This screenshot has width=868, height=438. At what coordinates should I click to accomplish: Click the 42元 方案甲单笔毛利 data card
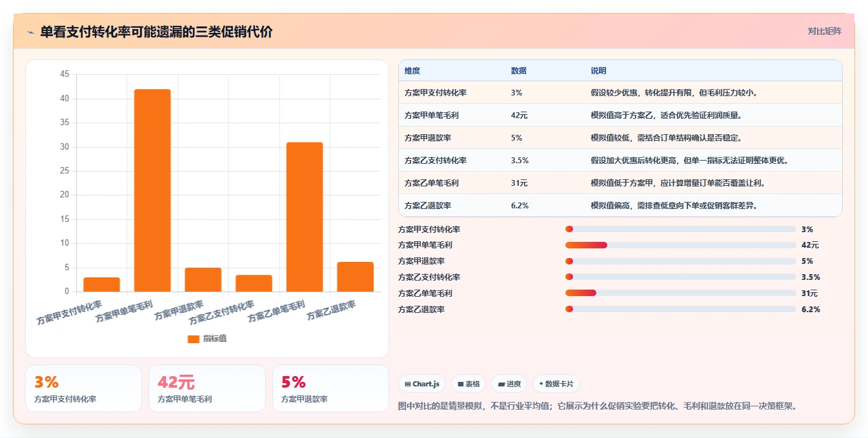207,388
